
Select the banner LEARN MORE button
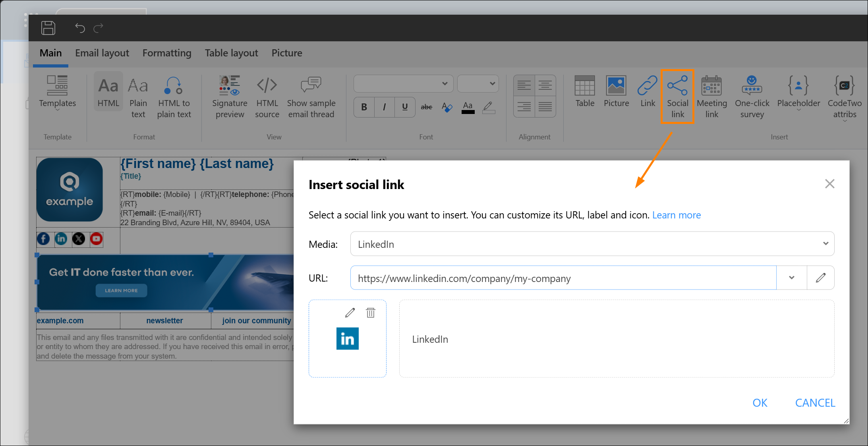121,291
